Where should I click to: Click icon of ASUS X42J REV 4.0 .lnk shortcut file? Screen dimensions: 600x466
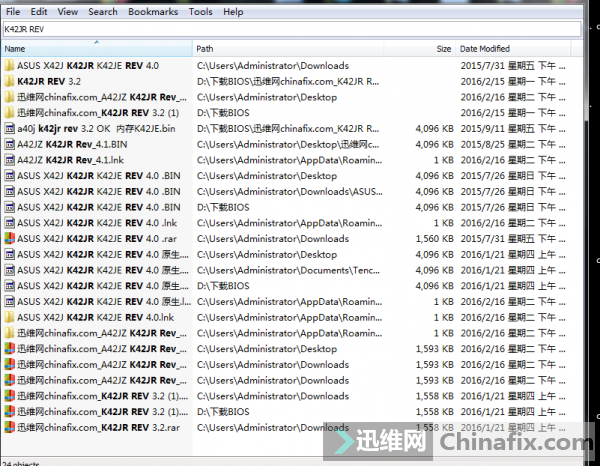(x=10, y=223)
